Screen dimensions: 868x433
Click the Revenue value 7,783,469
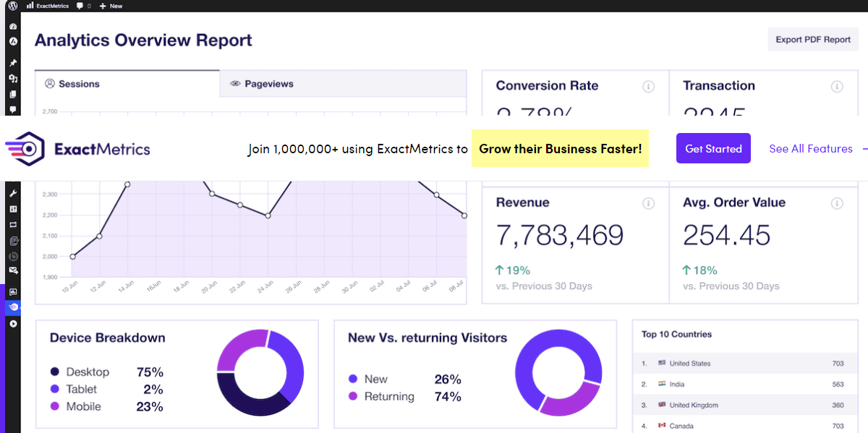(x=560, y=236)
